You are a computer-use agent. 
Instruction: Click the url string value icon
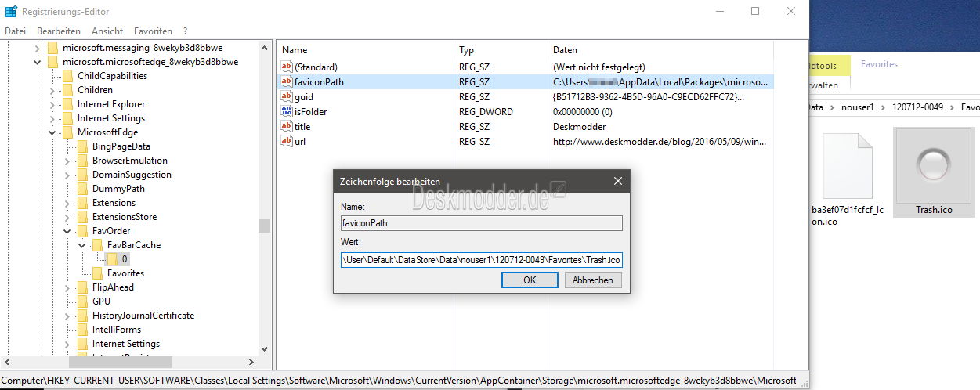(287, 142)
